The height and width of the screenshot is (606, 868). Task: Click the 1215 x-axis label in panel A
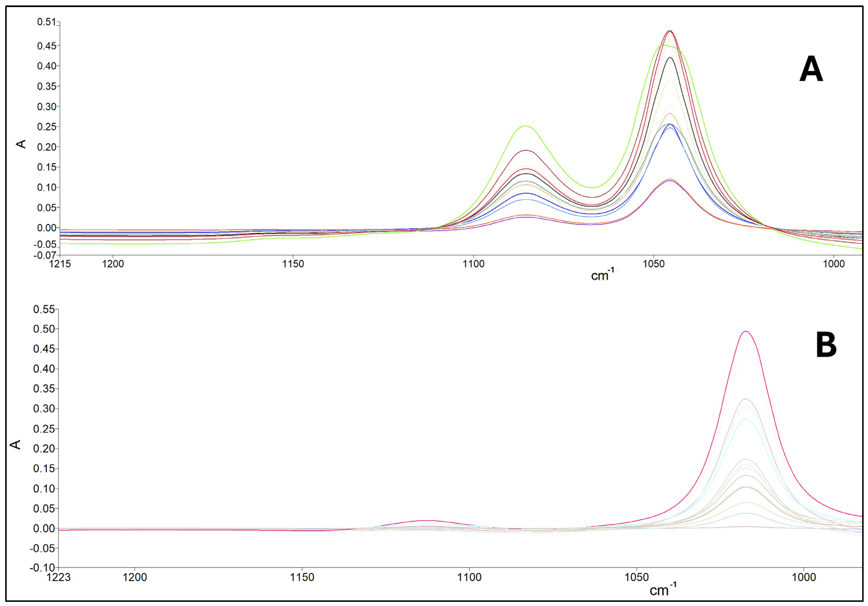click(60, 264)
